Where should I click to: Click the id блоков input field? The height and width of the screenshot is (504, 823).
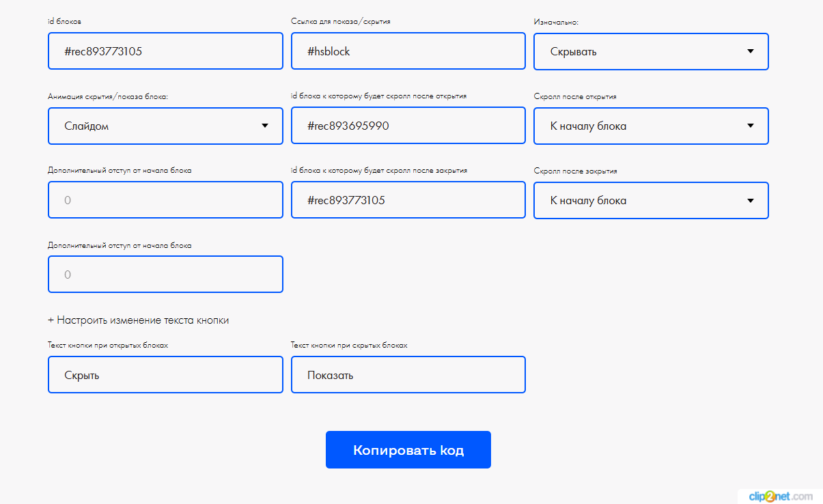[165, 51]
